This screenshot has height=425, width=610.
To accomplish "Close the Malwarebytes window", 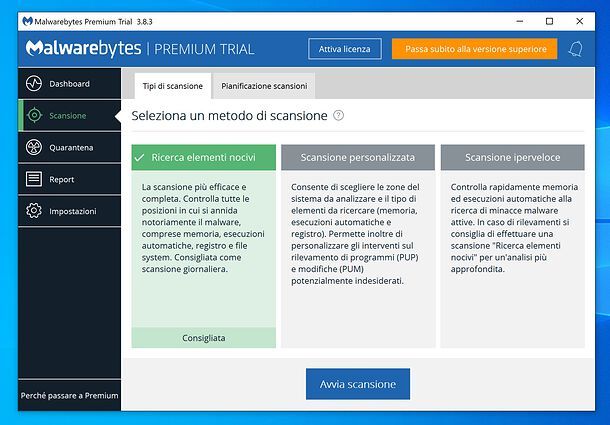I will pos(580,21).
